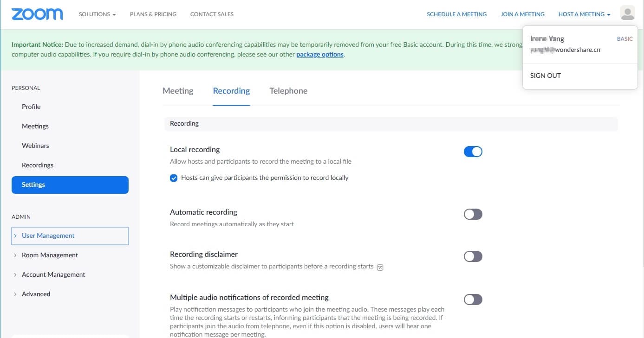Click Sign Out in the account popup
The width and height of the screenshot is (644, 338).
546,76
